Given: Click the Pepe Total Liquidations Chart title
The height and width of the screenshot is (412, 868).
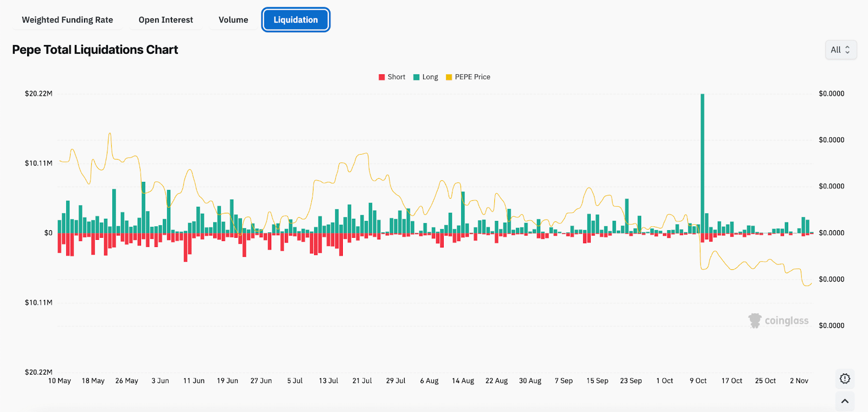Looking at the screenshot, I should click(95, 50).
